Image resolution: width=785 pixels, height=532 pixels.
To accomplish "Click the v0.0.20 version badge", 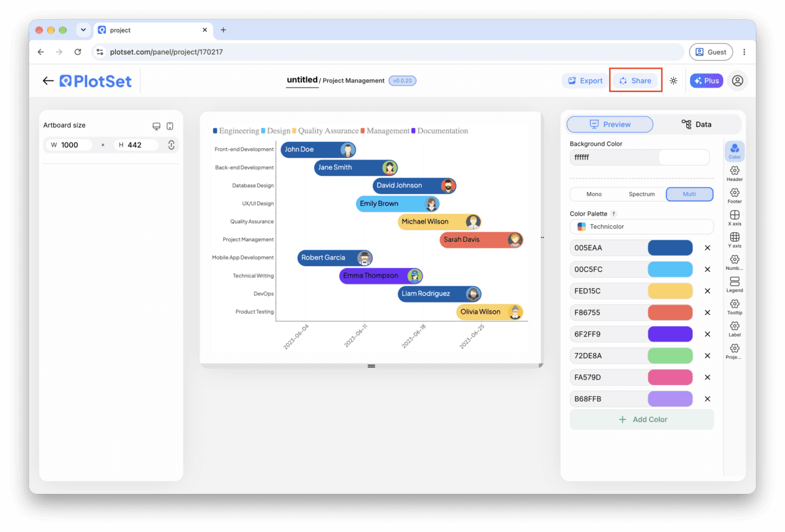I will coord(402,81).
